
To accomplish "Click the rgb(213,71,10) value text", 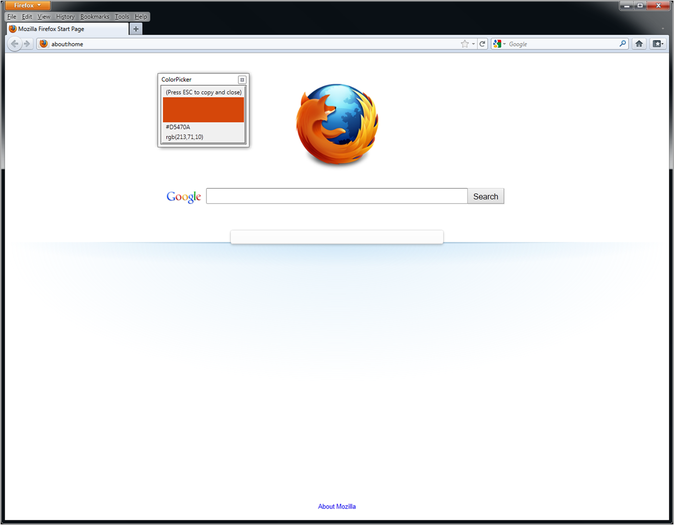I will [x=184, y=137].
